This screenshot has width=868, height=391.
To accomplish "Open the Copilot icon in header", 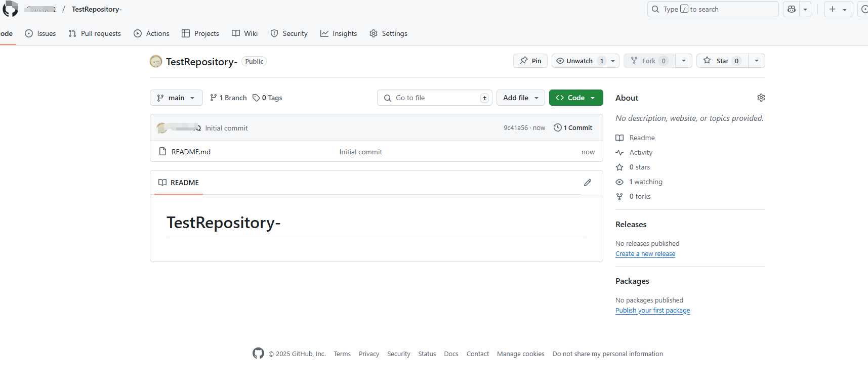I will point(792,9).
